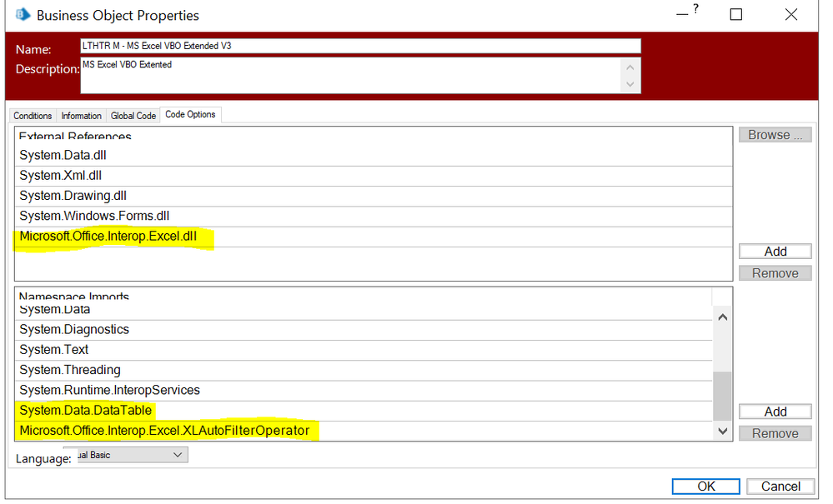The width and height of the screenshot is (833, 504).
Task: Confirm with the OK button
Action: (705, 487)
